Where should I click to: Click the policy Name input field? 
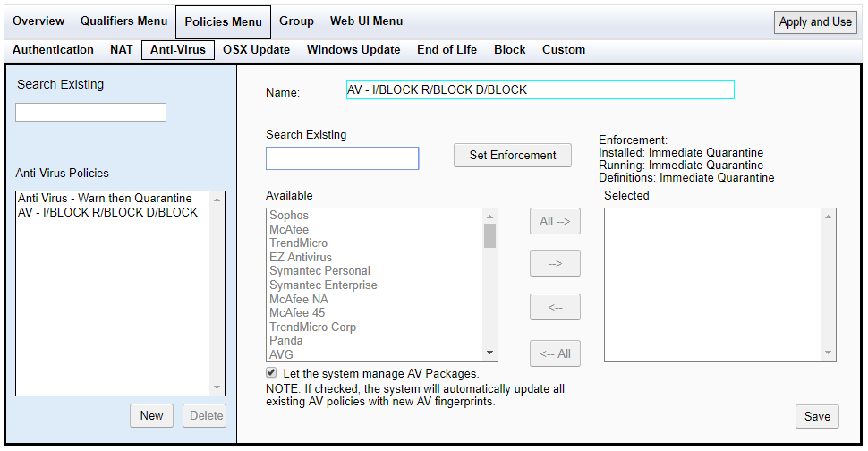pos(540,89)
